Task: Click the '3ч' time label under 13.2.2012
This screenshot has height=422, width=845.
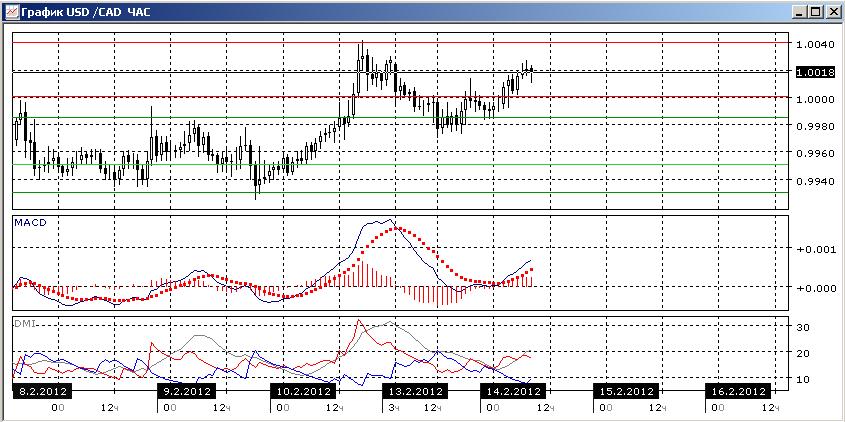Action: pos(394,407)
